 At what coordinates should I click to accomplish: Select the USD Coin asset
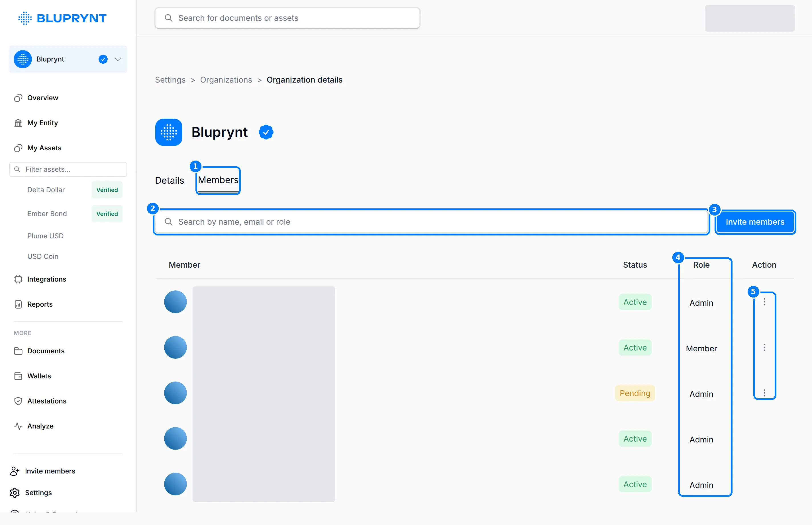coord(43,256)
